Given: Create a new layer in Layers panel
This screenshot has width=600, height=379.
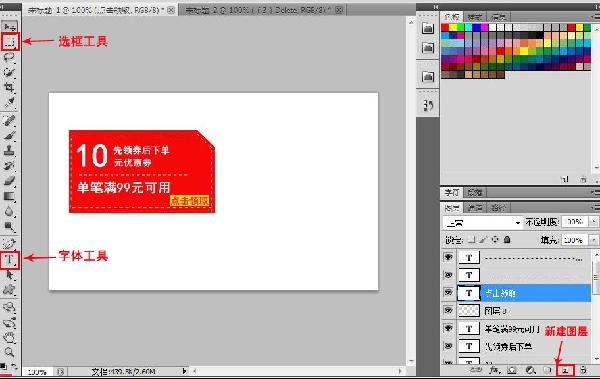Looking at the screenshot, I should [x=566, y=370].
